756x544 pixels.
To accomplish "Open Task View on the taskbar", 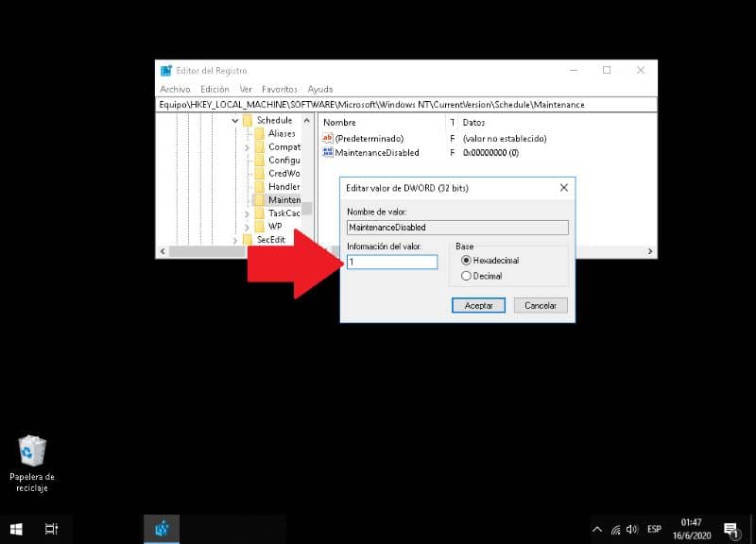I will pyautogui.click(x=51, y=529).
